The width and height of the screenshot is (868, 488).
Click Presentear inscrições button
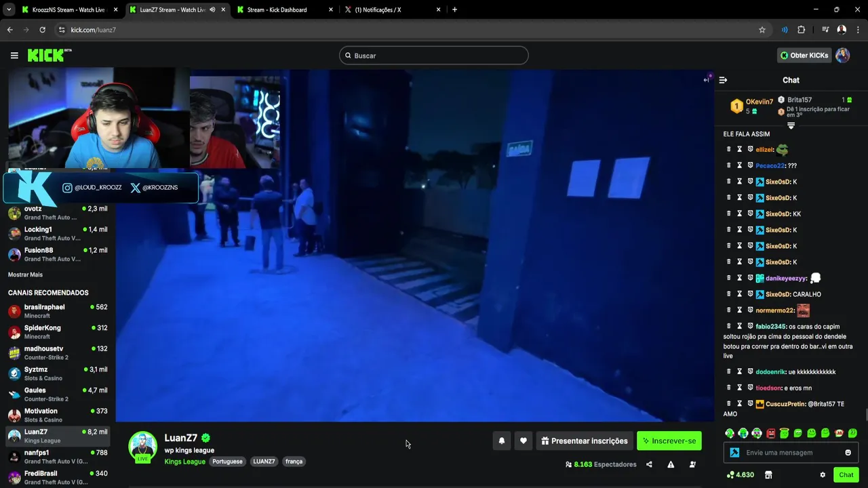[x=585, y=441]
